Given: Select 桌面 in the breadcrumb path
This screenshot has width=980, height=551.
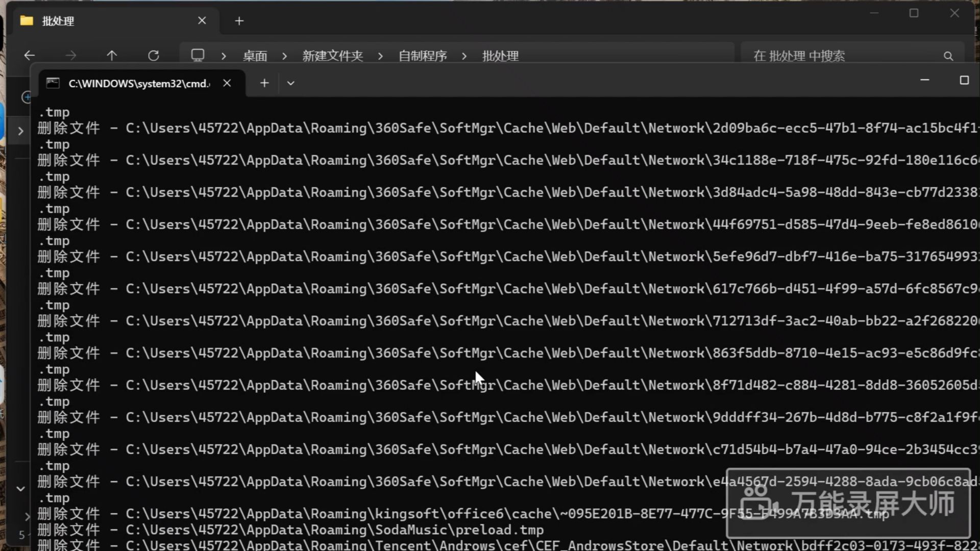Looking at the screenshot, I should 255,56.
